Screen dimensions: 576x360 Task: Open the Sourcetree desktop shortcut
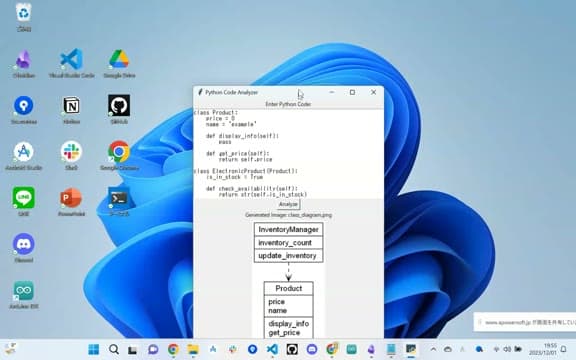pyautogui.click(x=24, y=109)
